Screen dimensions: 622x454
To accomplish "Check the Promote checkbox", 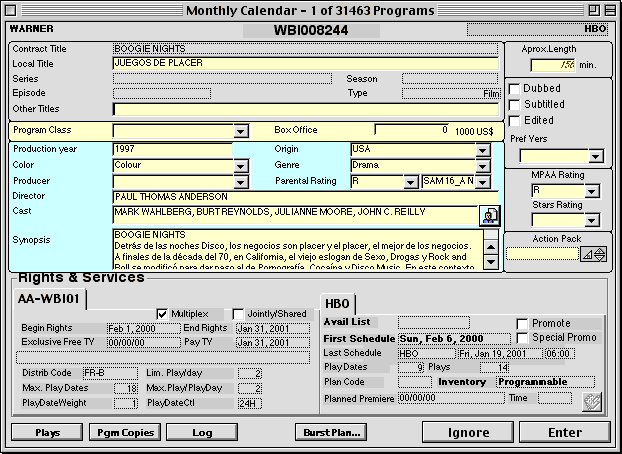I will (522, 324).
